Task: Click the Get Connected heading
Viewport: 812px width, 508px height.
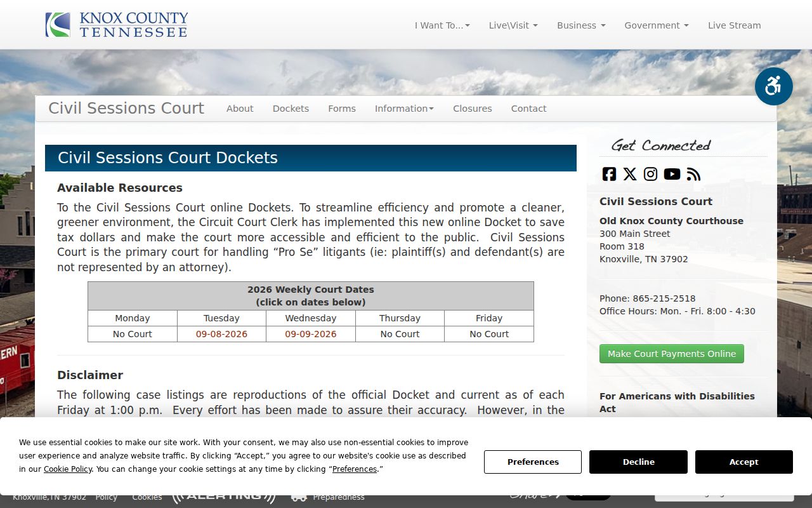Action: [x=661, y=145]
